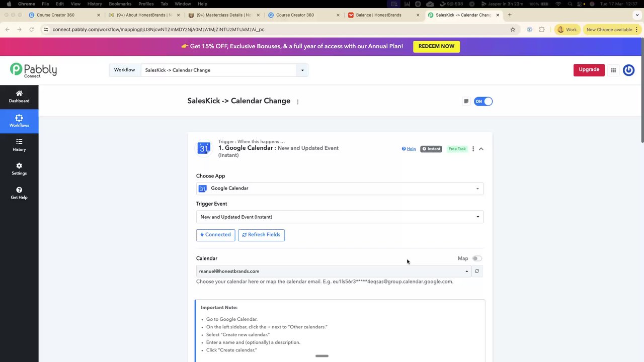Click the REDEEM NOW button
This screenshot has height=362, width=644.
(x=436, y=46)
